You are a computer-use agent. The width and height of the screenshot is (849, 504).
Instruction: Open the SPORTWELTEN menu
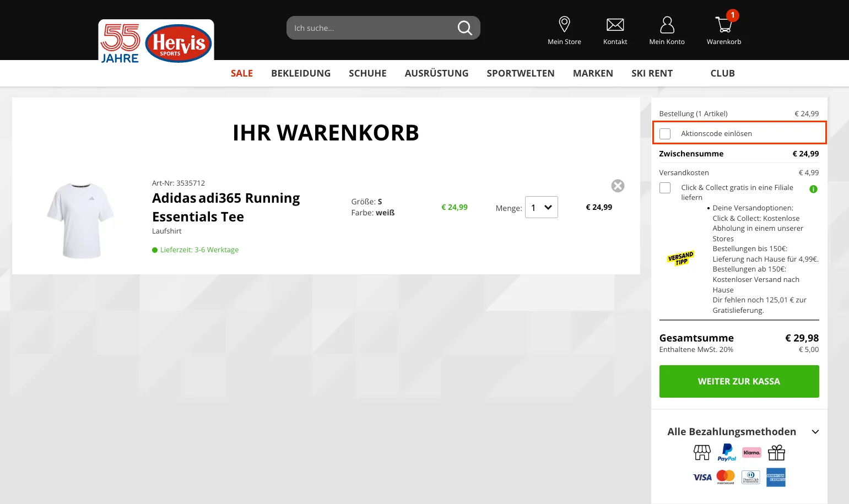click(521, 73)
